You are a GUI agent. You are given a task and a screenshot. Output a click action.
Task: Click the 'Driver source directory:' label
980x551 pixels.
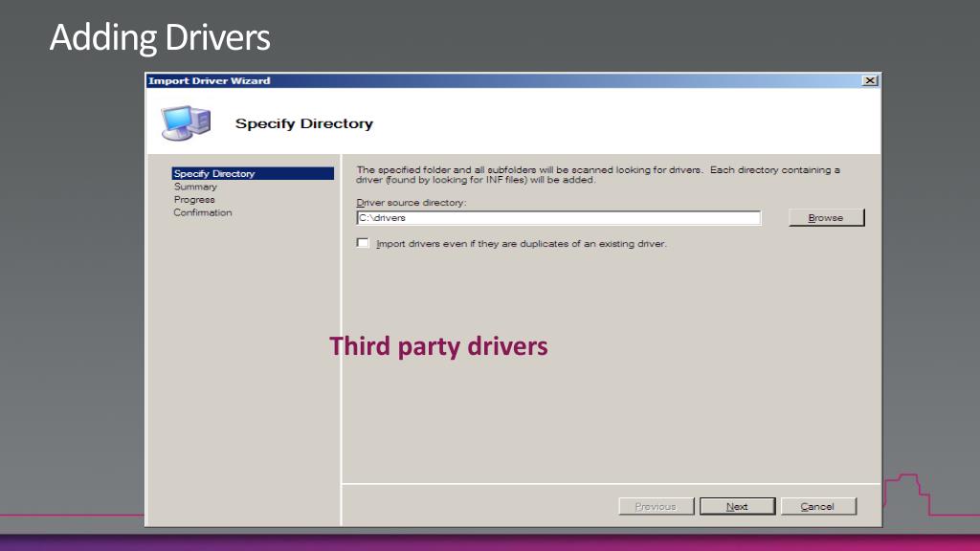point(412,203)
